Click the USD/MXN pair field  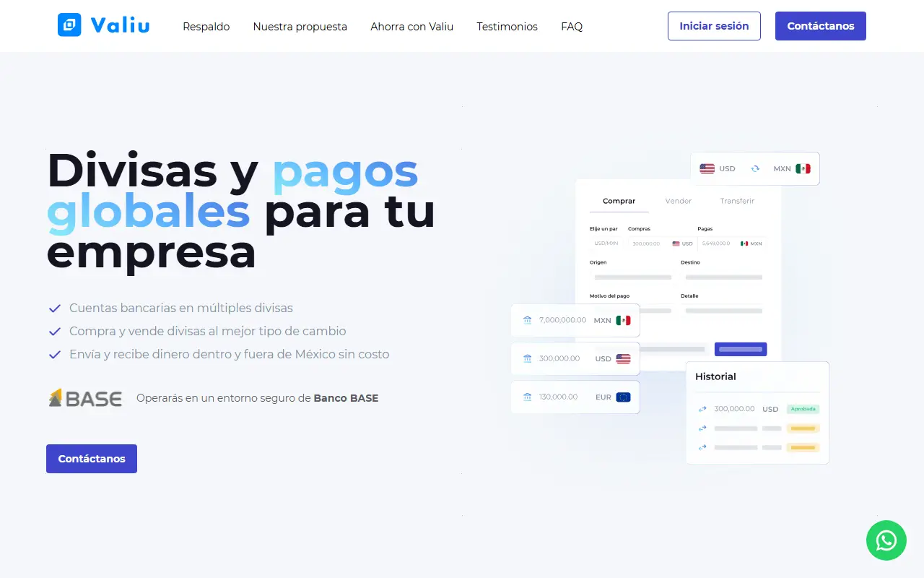point(606,243)
